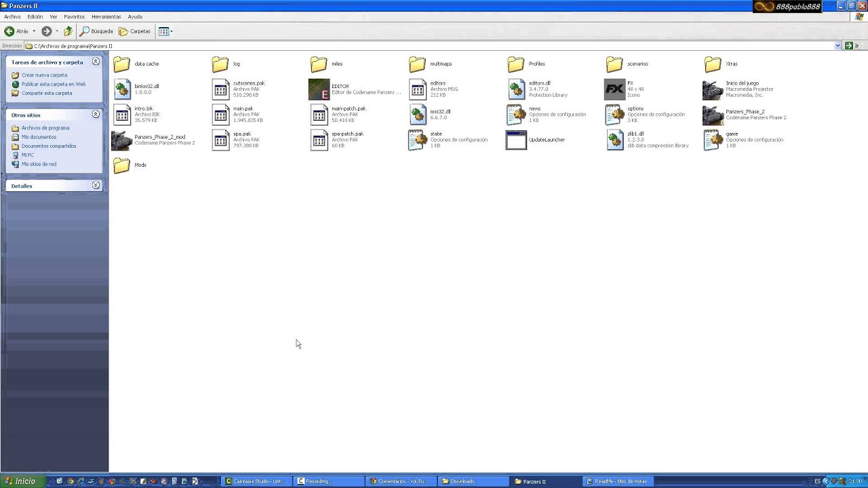This screenshot has width=868, height=488.
Task: Select the Panzers_Phase_2_mod executable
Action: click(x=153, y=140)
